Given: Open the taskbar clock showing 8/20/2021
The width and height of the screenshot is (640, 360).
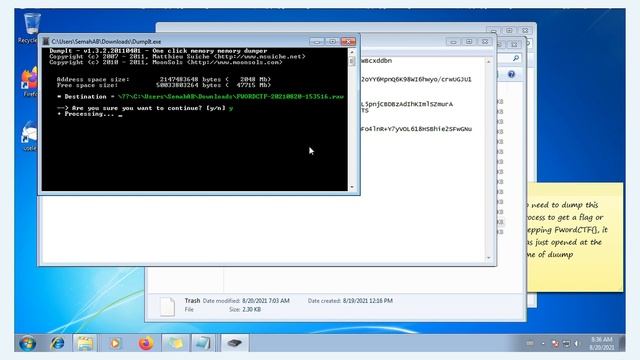Looking at the screenshot, I should (601, 343).
